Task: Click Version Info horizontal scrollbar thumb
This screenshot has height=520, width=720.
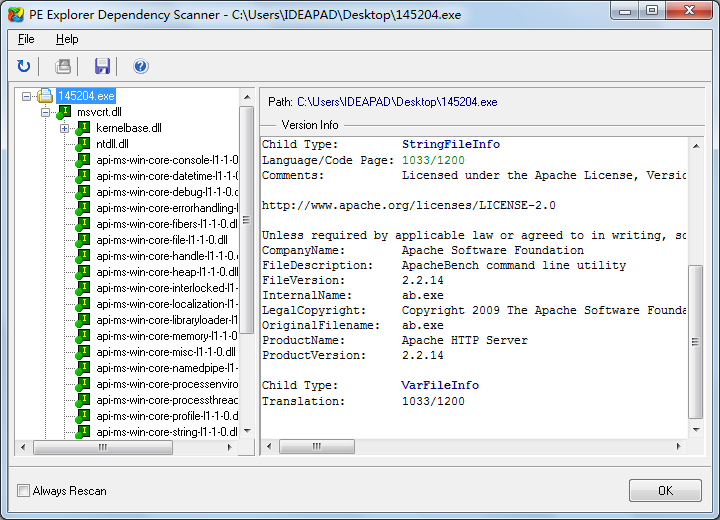Action: [x=317, y=447]
